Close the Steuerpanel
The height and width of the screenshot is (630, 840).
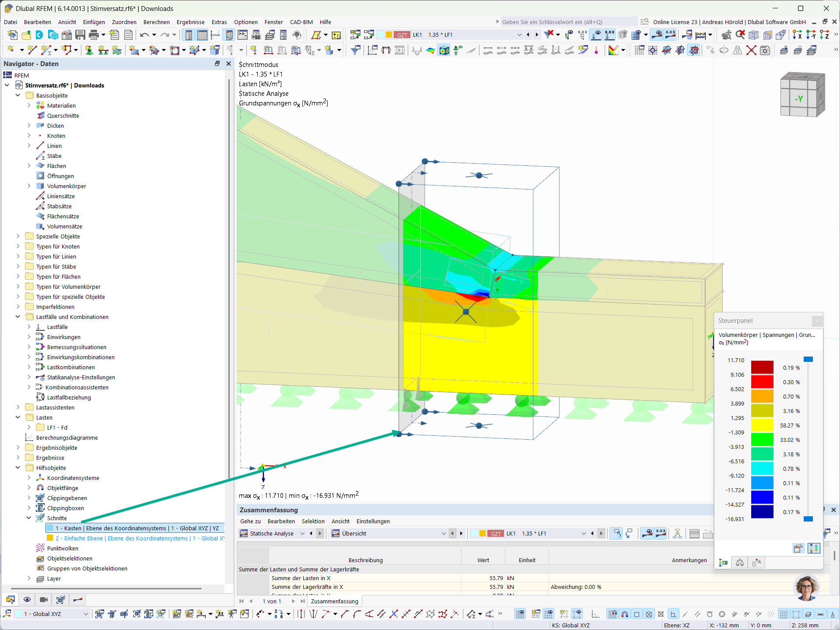tap(817, 321)
